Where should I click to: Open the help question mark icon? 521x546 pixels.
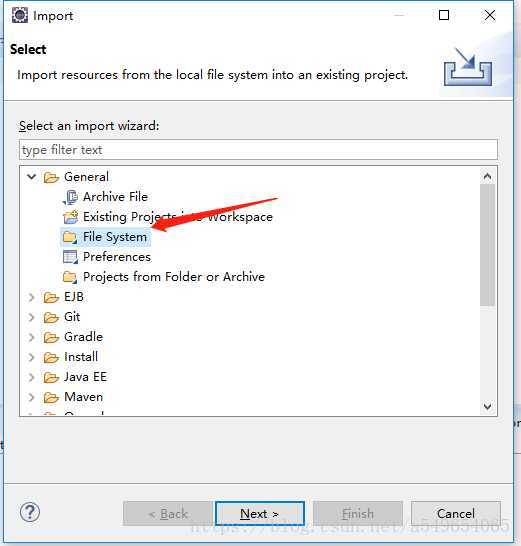(x=30, y=512)
